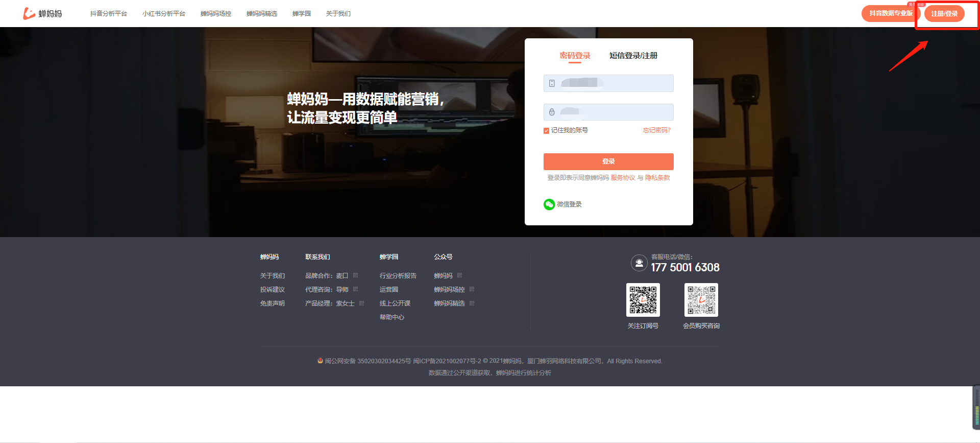The width and height of the screenshot is (980, 443).
Task: Open QR icon beside footer 蝉妈妈精选
Action: 472,303
